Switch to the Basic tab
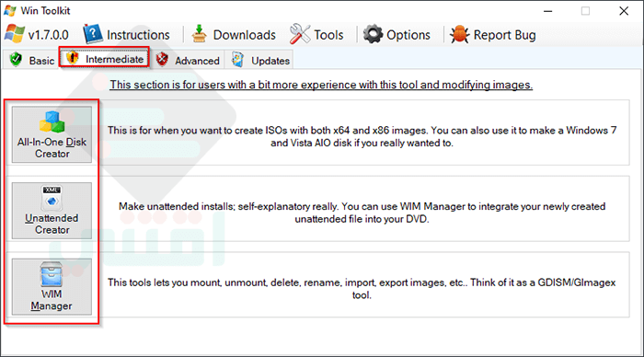The height and width of the screenshot is (357, 644). pos(32,60)
